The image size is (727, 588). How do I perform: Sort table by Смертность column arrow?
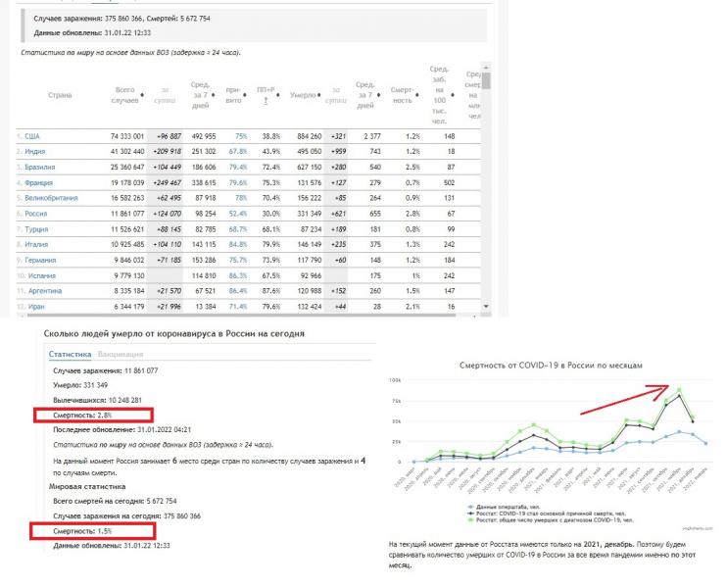(416, 95)
